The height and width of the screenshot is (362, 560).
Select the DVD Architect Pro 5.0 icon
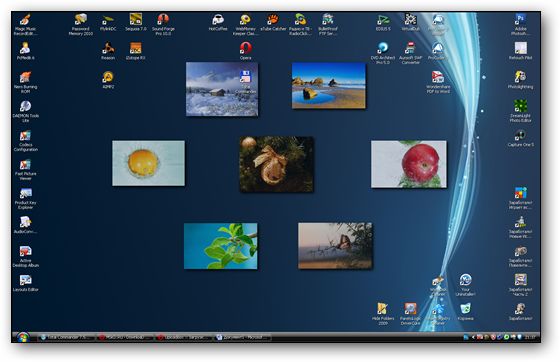tap(382, 53)
